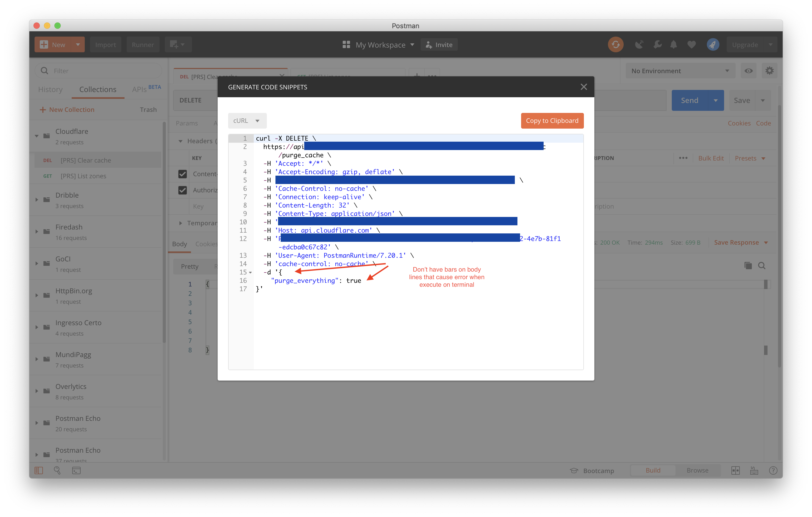Toggle the sidebar visibility icon in status bar

point(38,470)
